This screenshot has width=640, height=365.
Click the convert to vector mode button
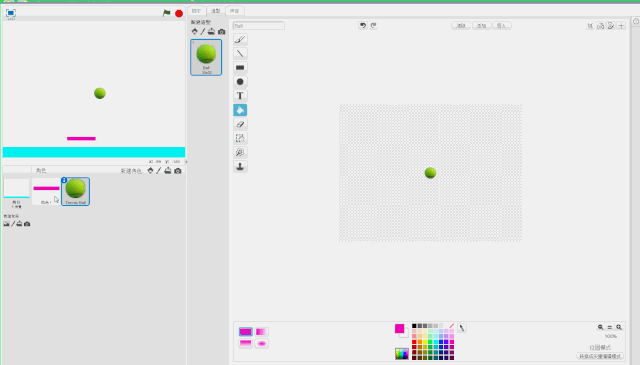600,356
